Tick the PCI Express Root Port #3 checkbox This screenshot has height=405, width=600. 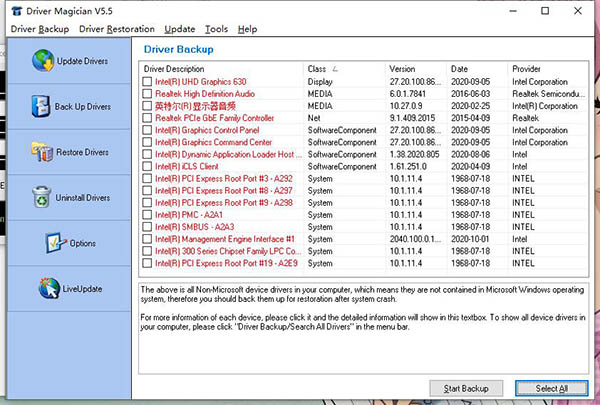coord(147,178)
